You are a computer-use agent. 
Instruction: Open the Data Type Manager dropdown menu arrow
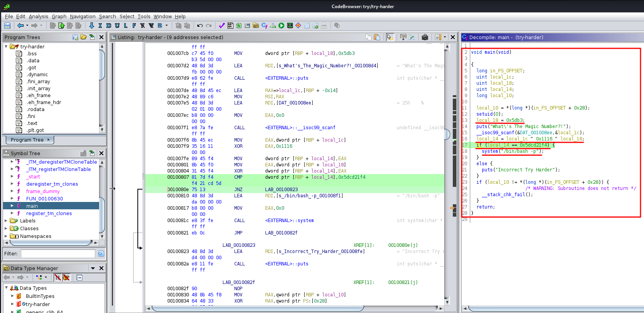pos(93,268)
